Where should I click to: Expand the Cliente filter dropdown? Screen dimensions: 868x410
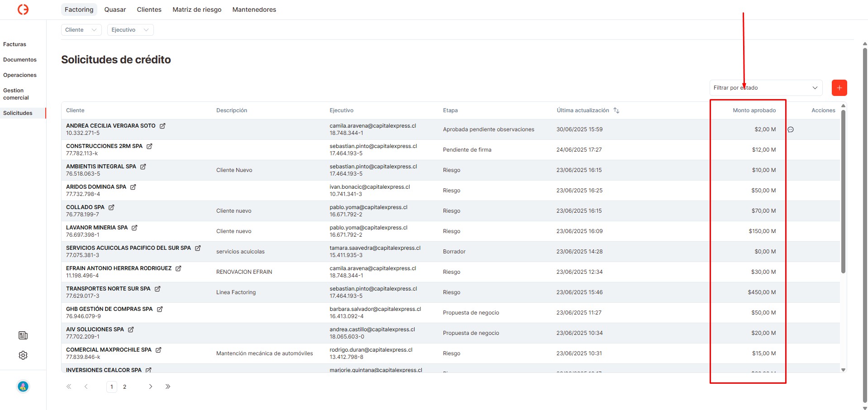point(81,30)
